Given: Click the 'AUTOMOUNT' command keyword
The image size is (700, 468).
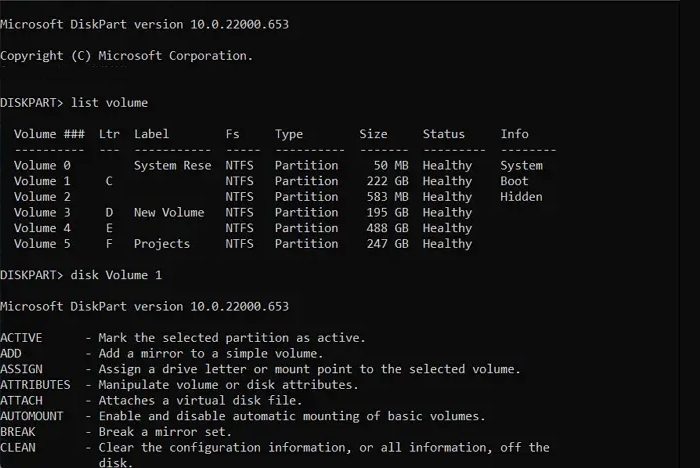Looking at the screenshot, I should (32, 416).
